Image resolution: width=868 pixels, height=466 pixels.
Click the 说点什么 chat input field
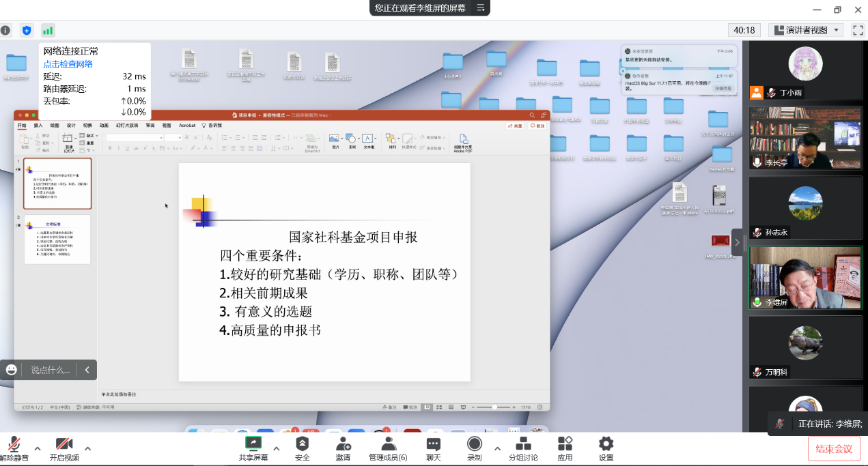(x=50, y=370)
